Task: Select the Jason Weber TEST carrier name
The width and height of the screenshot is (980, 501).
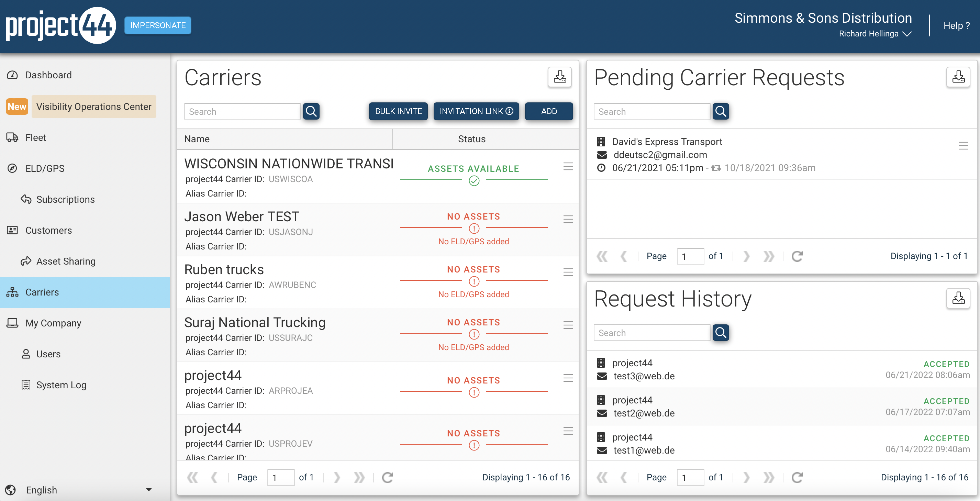Action: pyautogui.click(x=242, y=217)
